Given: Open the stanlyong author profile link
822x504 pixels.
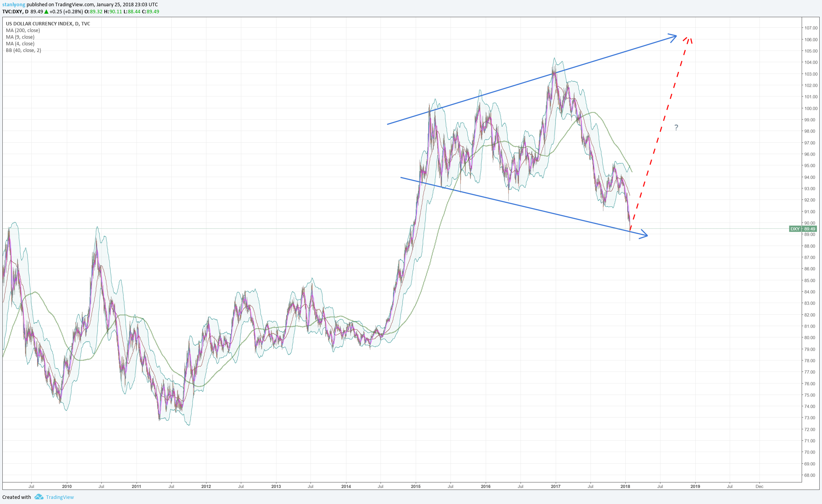Looking at the screenshot, I should tap(14, 4).
